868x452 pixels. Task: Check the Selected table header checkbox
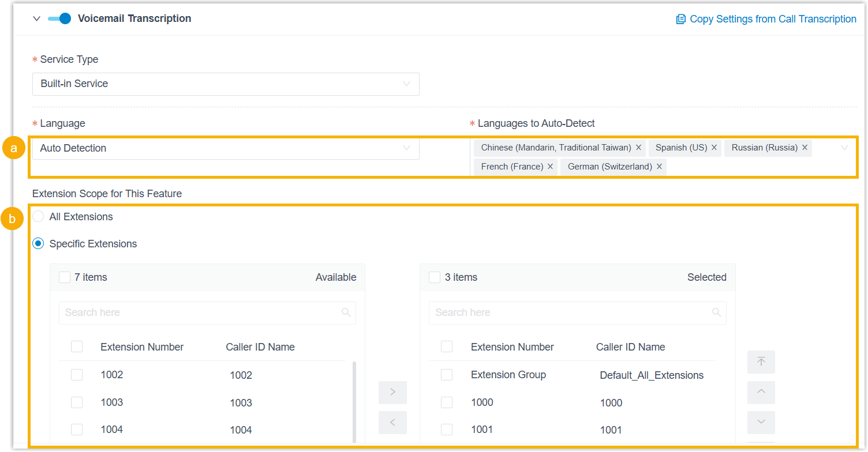pyautogui.click(x=447, y=347)
